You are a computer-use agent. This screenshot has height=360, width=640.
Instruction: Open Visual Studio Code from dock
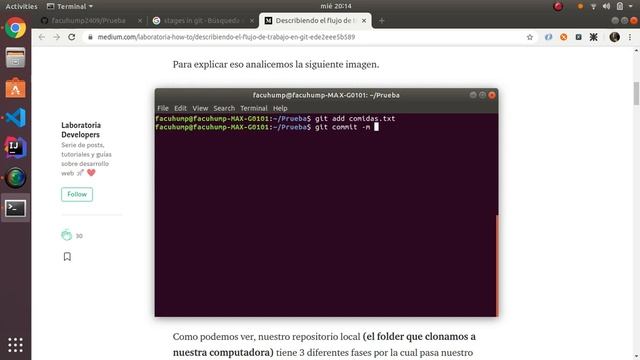(16, 118)
